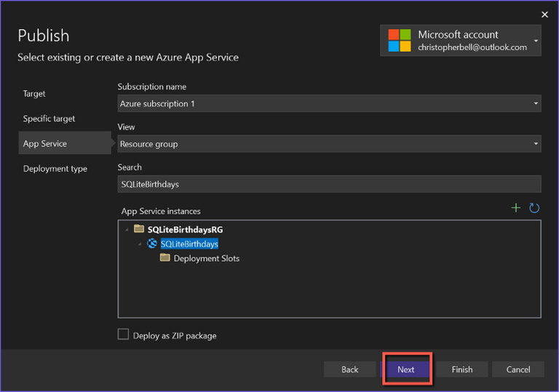This screenshot has height=392, width=559.
Task: Open the Subscription name dropdown
Action: (536, 104)
